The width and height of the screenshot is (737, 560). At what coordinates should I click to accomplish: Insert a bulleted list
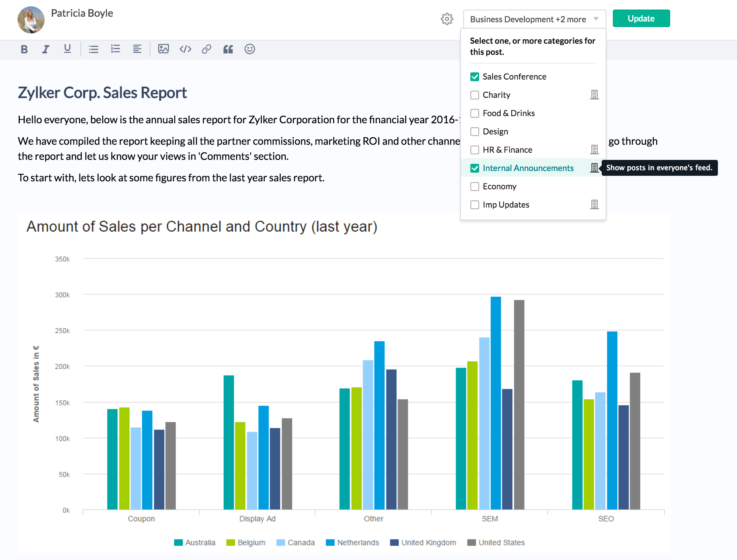pos(94,49)
